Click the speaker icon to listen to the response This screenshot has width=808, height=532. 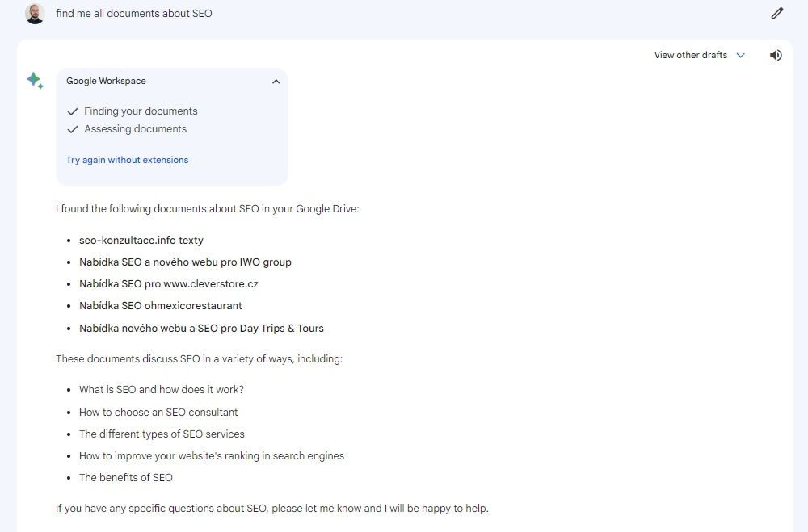pos(776,56)
